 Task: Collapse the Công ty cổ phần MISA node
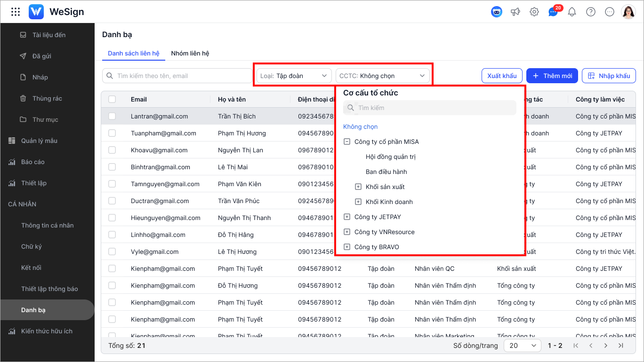click(347, 142)
